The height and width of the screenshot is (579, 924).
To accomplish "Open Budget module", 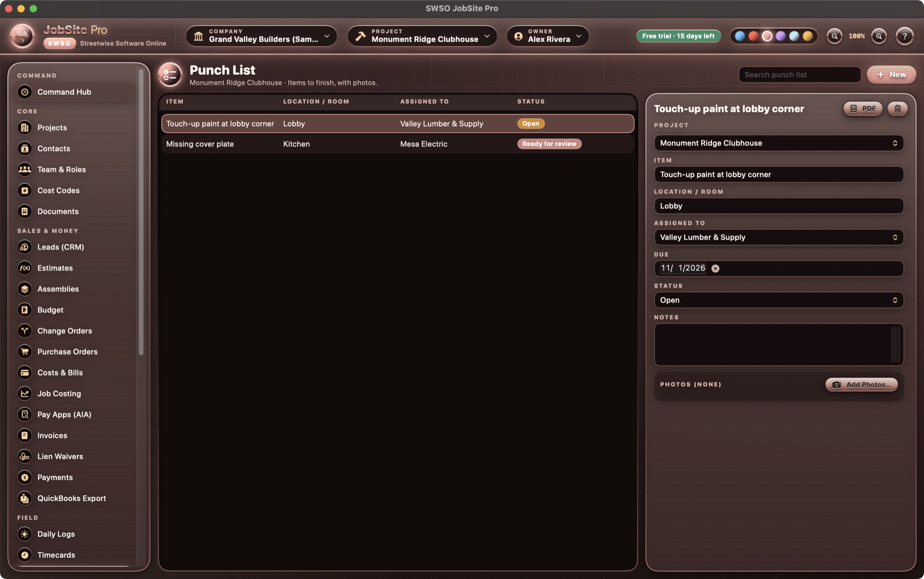I will [x=50, y=310].
